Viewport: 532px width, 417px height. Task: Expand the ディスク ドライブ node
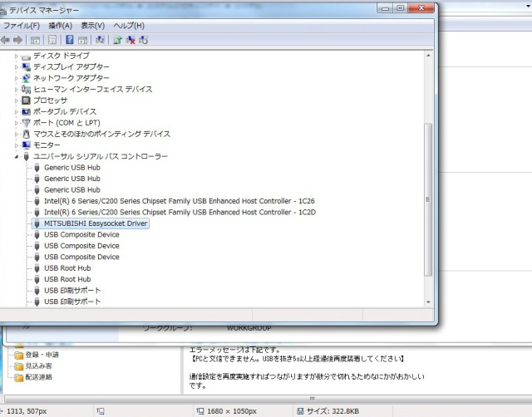coord(17,56)
